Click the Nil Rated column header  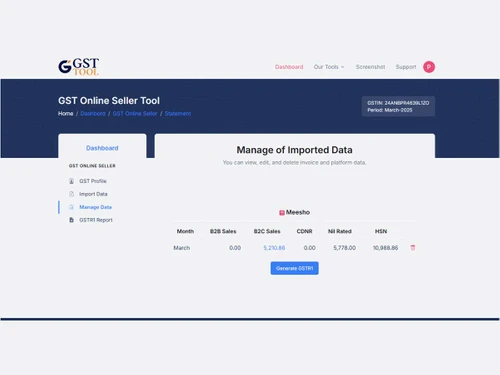tap(340, 231)
